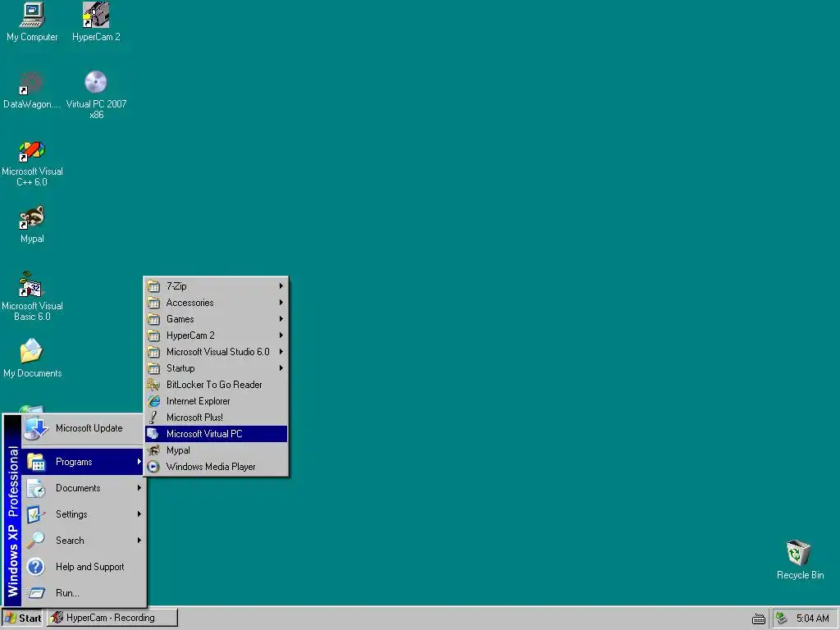Click BitLocker To Go Reader label

214,385
